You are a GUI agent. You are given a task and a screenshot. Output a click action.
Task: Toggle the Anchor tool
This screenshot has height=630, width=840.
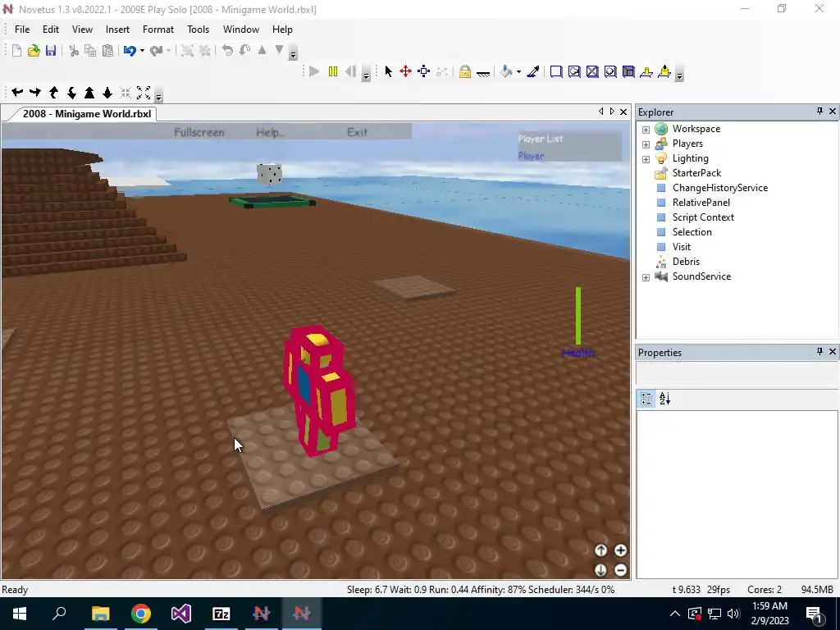tap(483, 73)
